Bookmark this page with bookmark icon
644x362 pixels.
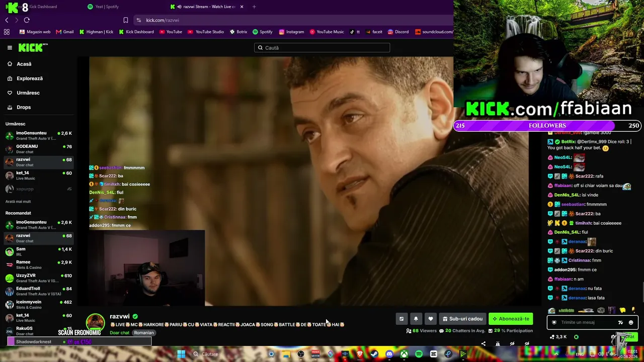tap(126, 20)
